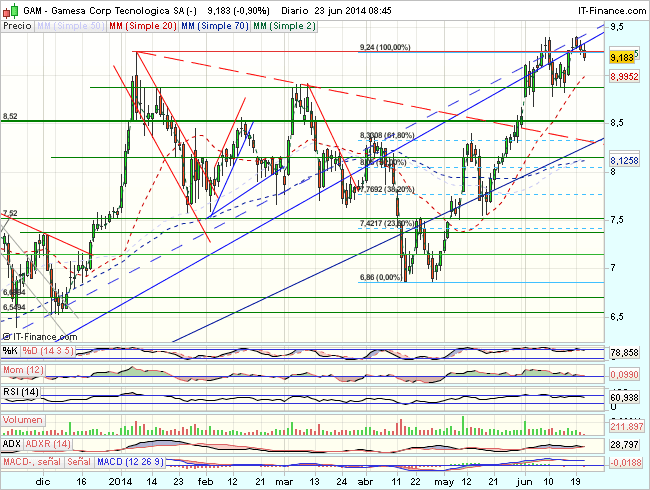Click the Señal label in MACD panel
The height and width of the screenshot is (490, 650).
[80, 461]
